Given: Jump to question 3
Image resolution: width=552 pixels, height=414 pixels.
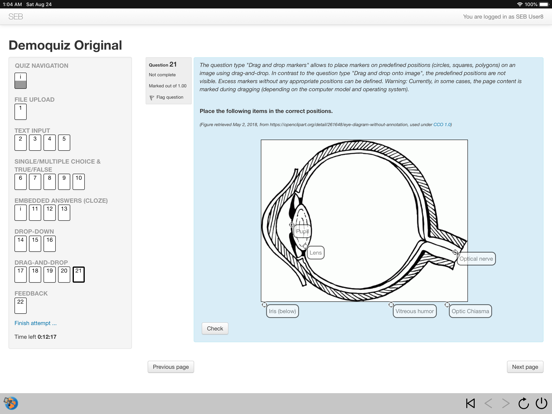Looking at the screenshot, I should click(35, 143).
